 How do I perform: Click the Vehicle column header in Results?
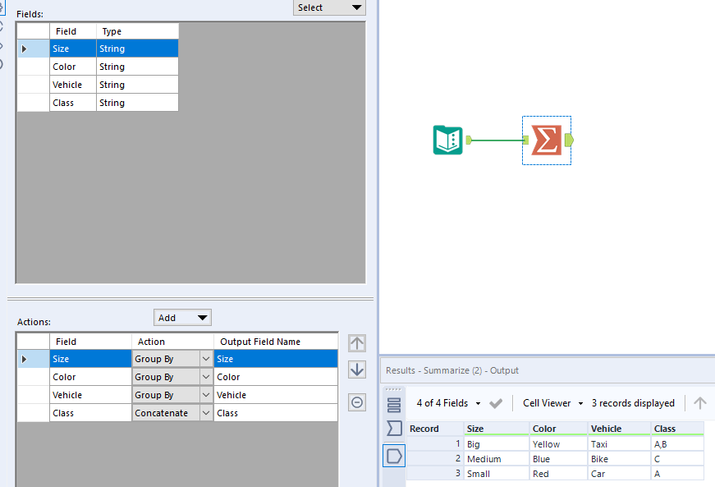(619, 429)
